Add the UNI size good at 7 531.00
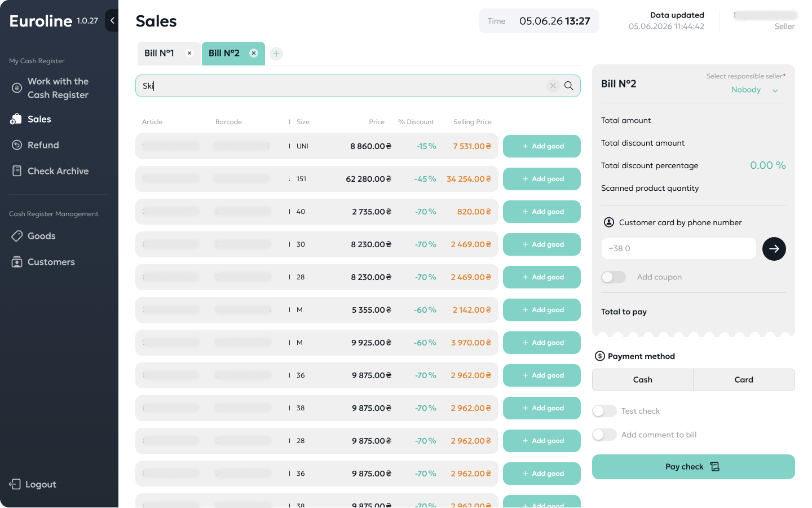 tap(542, 146)
